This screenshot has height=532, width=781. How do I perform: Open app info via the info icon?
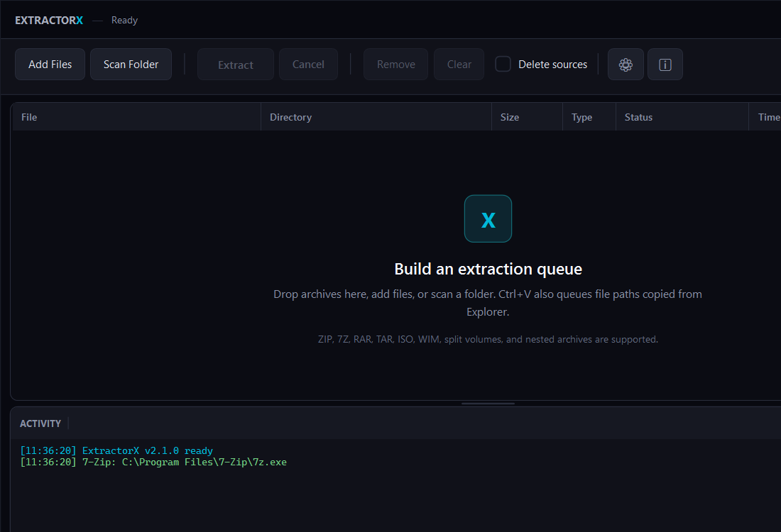click(x=665, y=64)
